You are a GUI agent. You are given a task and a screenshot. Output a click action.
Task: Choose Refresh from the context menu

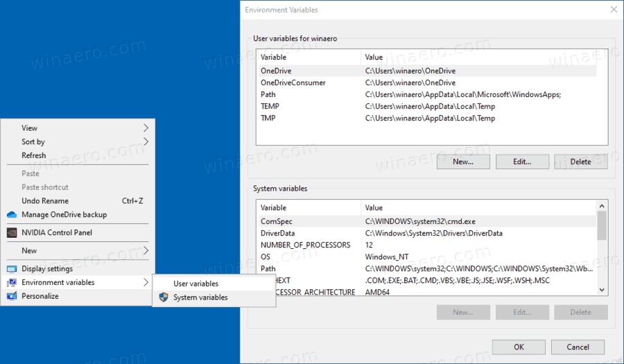pyautogui.click(x=34, y=155)
